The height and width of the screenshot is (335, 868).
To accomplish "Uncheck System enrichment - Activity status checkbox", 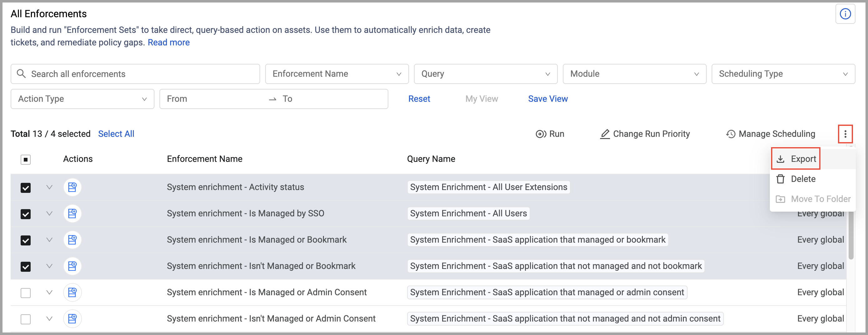I will pos(26,188).
